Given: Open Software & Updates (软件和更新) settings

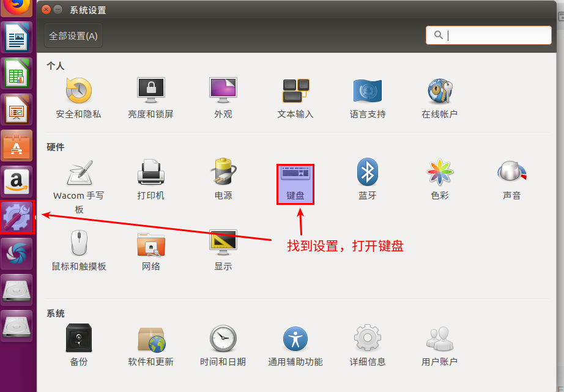Looking at the screenshot, I should (x=150, y=346).
